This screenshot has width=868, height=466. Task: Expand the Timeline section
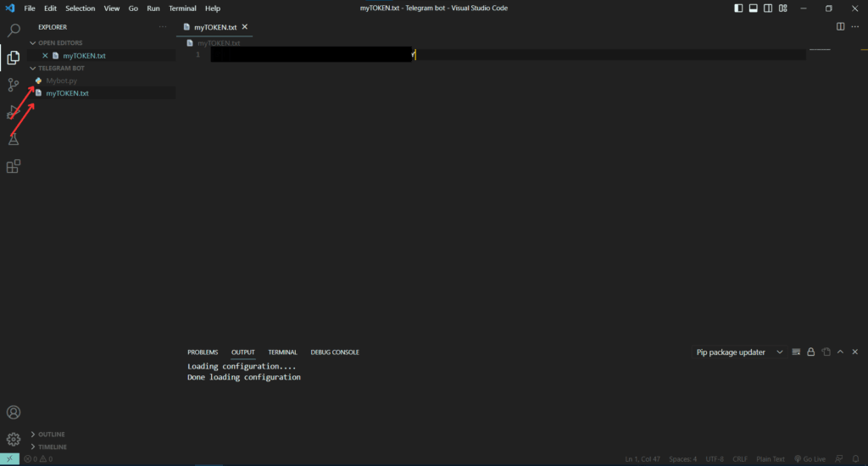point(52,447)
